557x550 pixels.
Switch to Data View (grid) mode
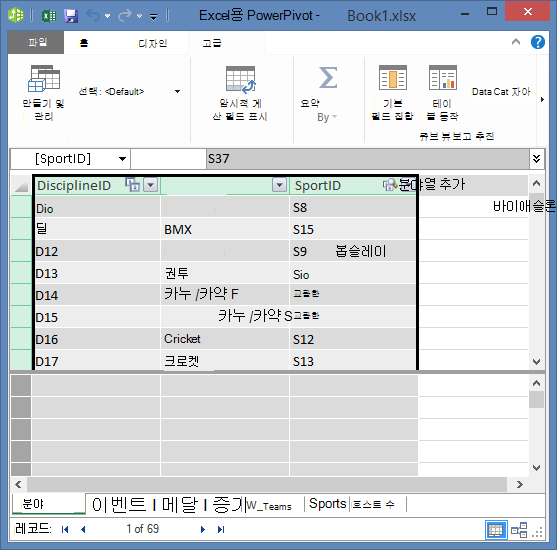point(496,530)
